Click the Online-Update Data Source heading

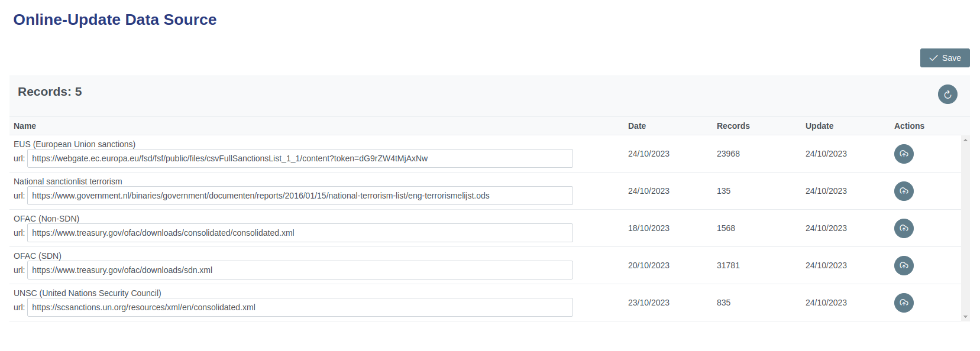point(115,19)
